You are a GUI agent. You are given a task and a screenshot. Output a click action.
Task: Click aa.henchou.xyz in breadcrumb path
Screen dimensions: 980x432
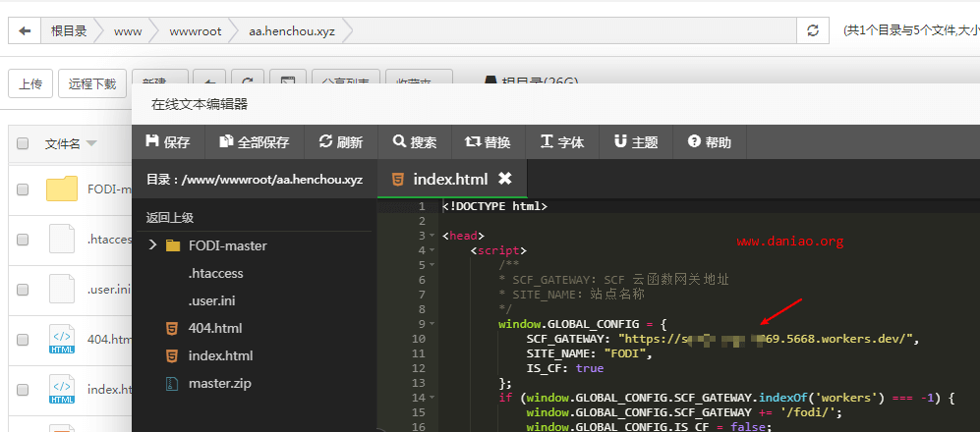[x=291, y=30]
